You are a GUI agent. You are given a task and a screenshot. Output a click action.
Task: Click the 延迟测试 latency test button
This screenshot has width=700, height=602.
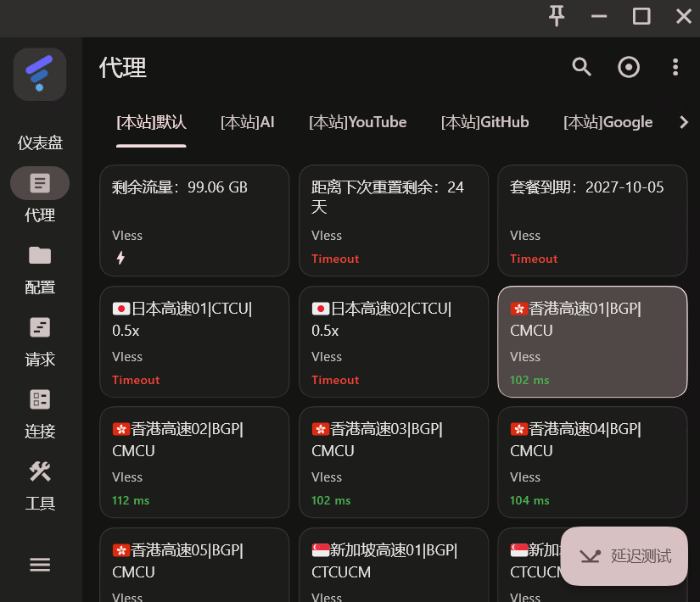(624, 556)
